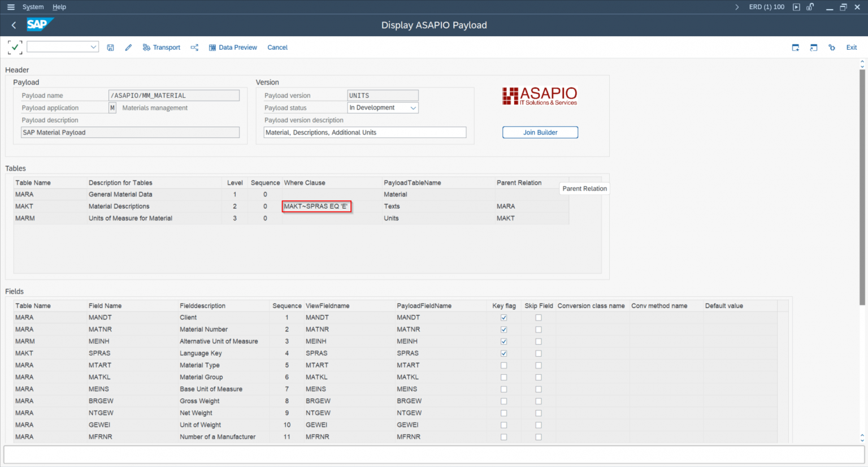Expand the command field combo box
868x467 pixels.
click(92, 46)
